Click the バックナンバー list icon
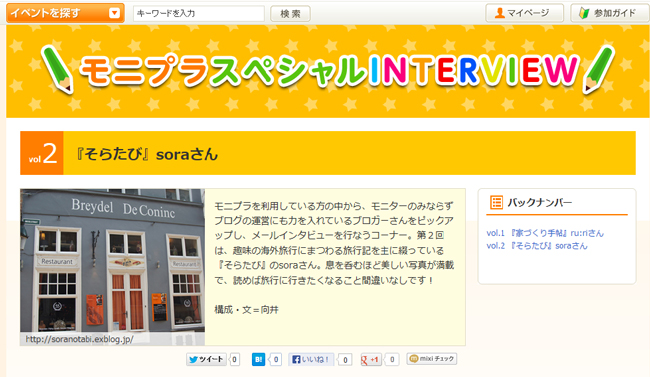Image resolution: width=650 pixels, height=377 pixels. 496,202
